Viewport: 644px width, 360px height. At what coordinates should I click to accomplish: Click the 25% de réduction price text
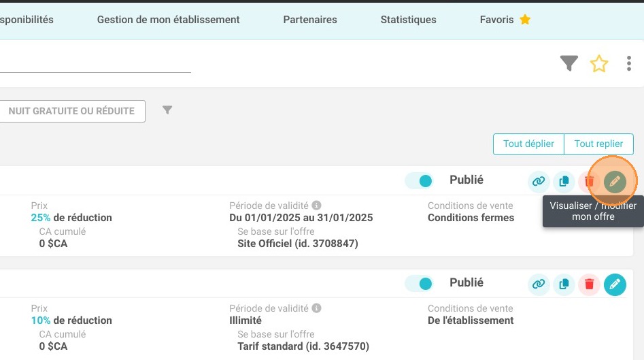coord(71,217)
